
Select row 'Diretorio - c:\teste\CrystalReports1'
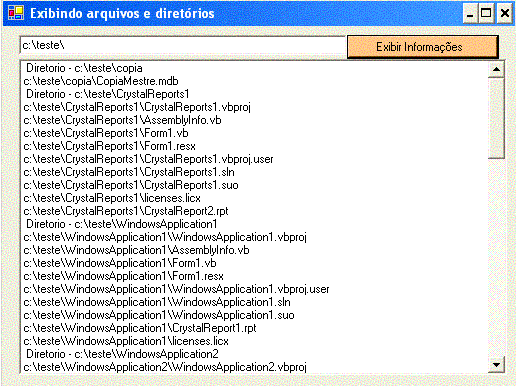coord(255,94)
